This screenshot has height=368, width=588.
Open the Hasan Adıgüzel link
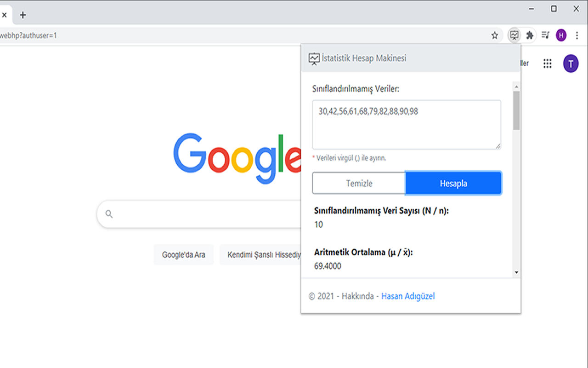click(x=408, y=296)
